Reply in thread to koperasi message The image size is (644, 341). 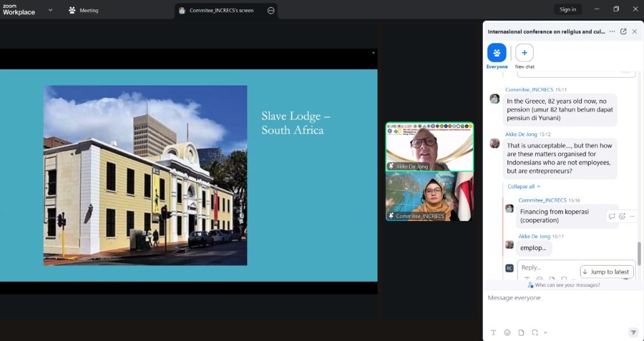[611, 216]
